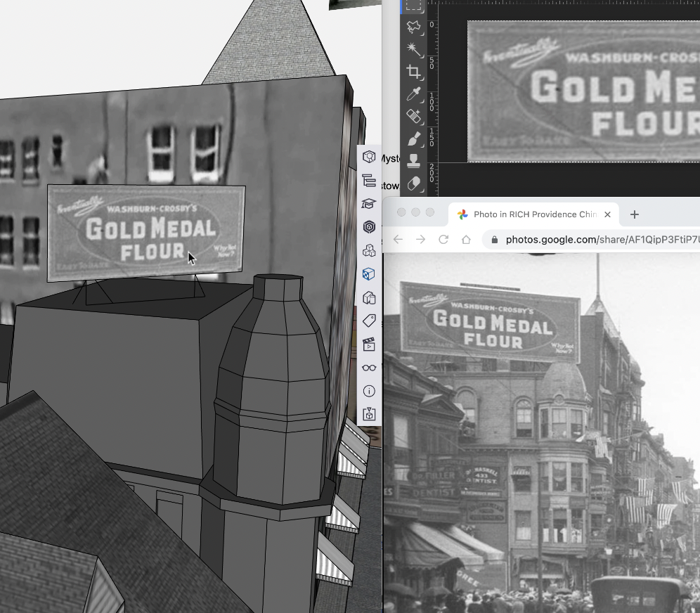This screenshot has width=700, height=613.
Task: Open SketchUp Components panel icon
Action: pyautogui.click(x=369, y=227)
